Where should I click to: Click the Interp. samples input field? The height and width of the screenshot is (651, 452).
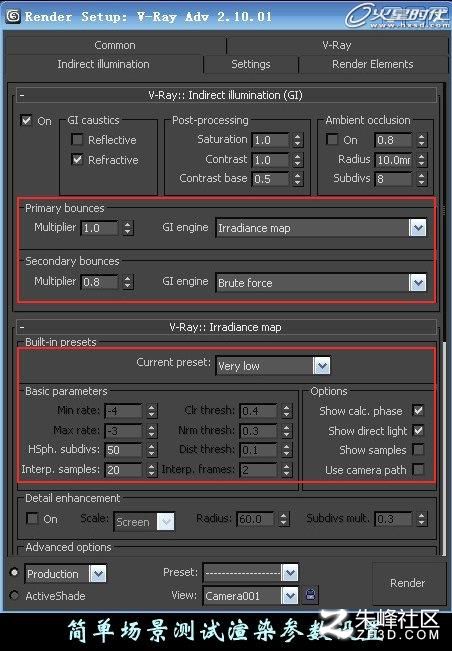[123, 470]
